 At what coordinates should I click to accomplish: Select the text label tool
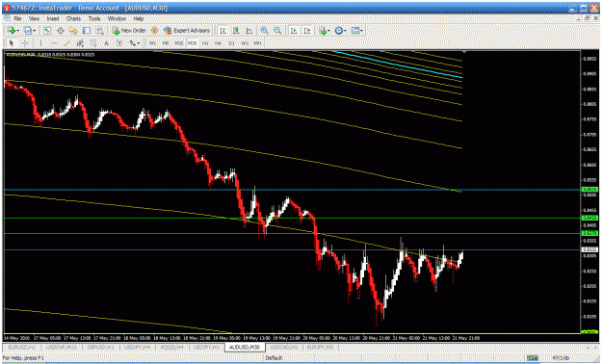119,43
